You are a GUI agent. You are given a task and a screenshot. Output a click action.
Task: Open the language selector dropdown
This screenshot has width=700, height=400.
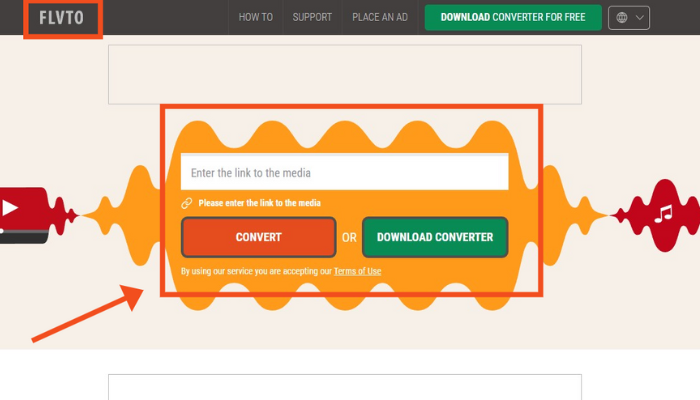click(629, 17)
